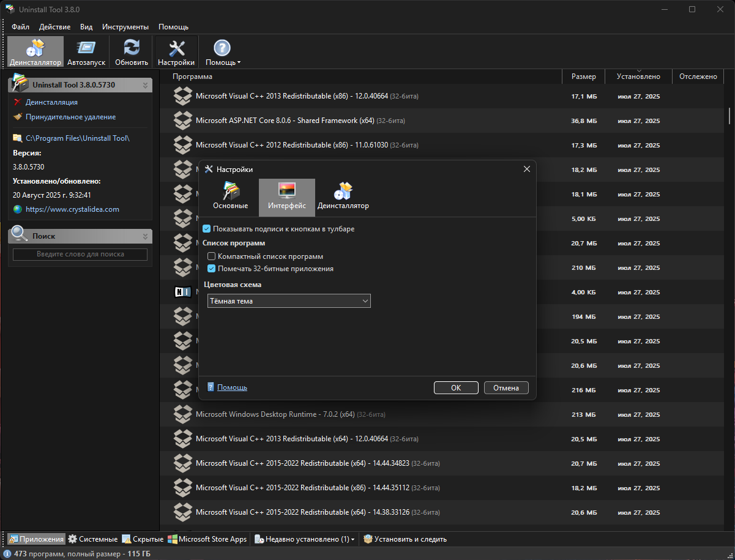Click the Помощь icon in the settings dialog footer
The image size is (735, 560).
pyautogui.click(x=211, y=387)
